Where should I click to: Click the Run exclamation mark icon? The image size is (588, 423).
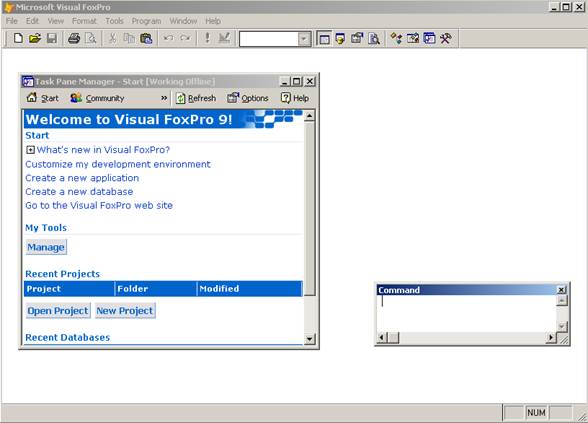[207, 38]
